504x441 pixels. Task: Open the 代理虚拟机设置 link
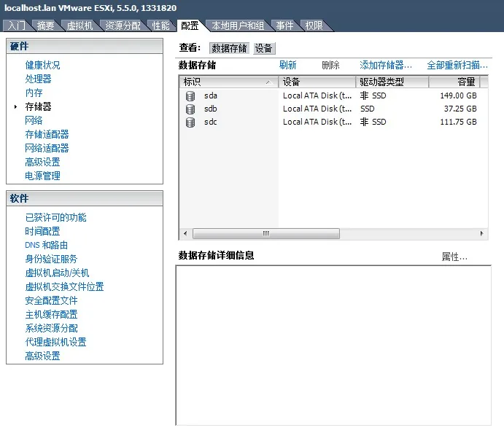tap(55, 342)
